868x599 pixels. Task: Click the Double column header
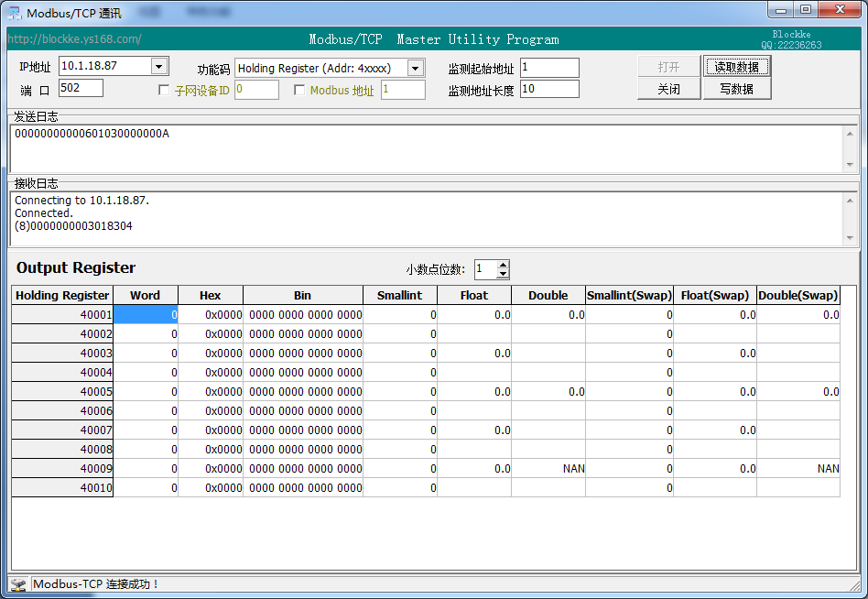(x=548, y=295)
